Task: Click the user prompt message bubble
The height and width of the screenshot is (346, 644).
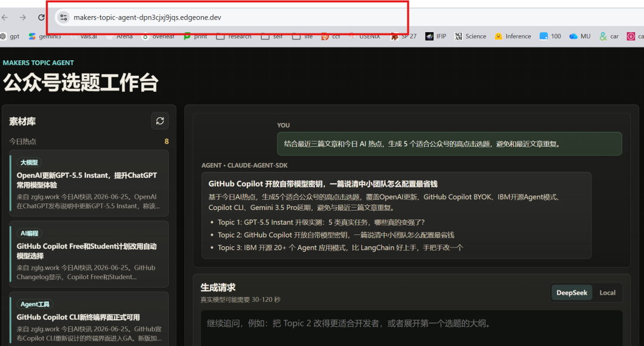Action: tap(450, 144)
